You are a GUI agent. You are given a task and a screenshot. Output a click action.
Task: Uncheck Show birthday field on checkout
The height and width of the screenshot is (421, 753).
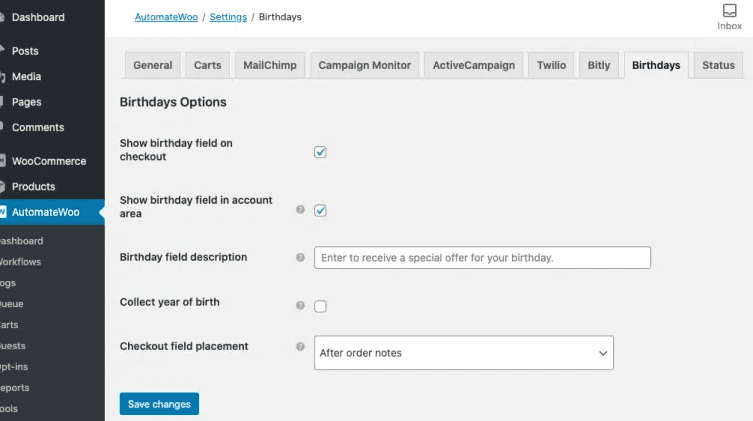pos(321,152)
